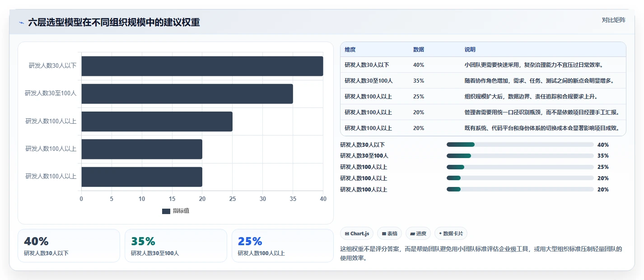The height and width of the screenshot is (280, 644).
Task: Click the footer note starting with 这组权重不是评分答案
Action: click(481, 253)
